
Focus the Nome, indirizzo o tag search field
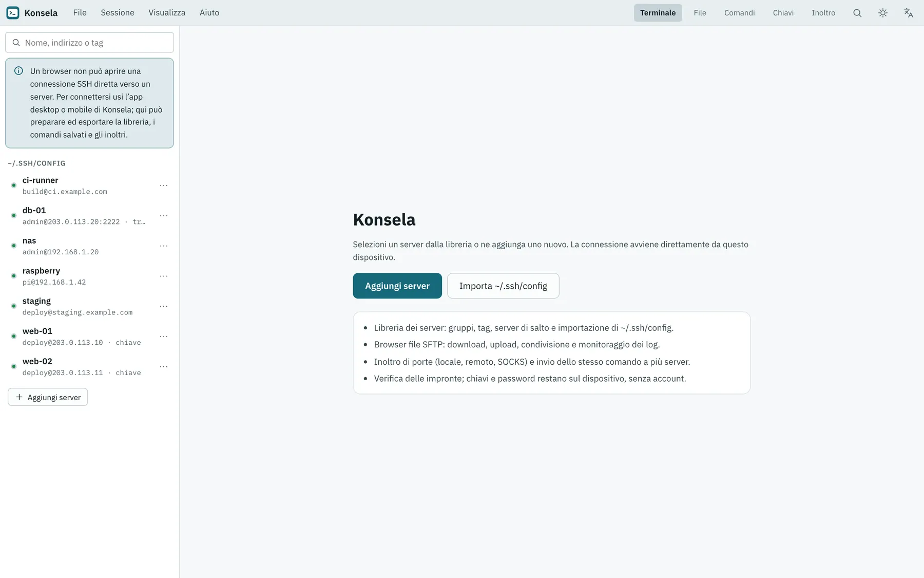(x=89, y=43)
